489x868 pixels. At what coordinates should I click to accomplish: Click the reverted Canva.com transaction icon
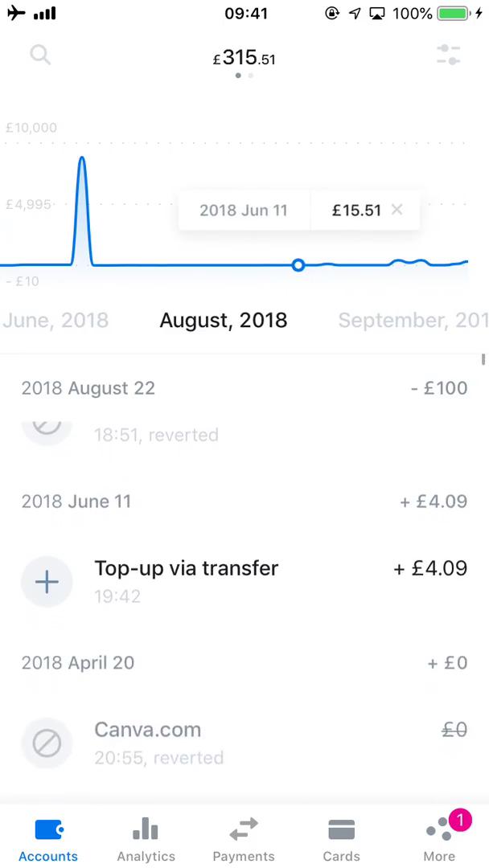pyautogui.click(x=47, y=743)
